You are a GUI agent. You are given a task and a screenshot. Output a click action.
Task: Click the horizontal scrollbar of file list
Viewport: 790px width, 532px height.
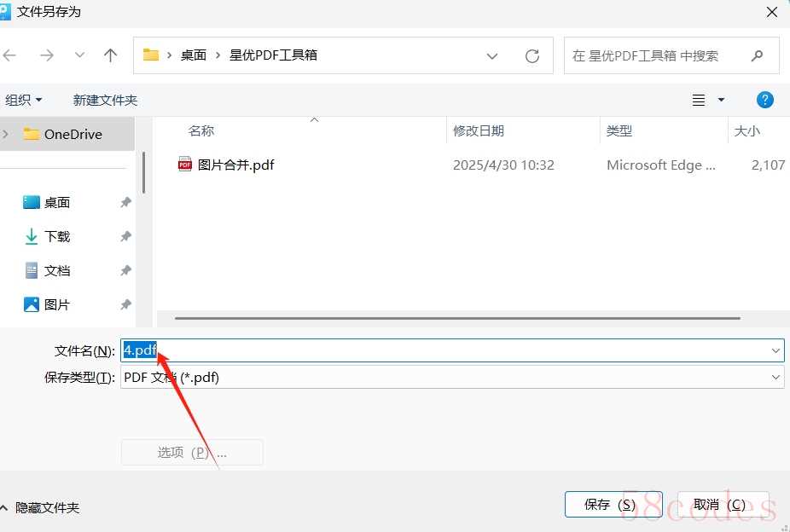tap(457, 318)
